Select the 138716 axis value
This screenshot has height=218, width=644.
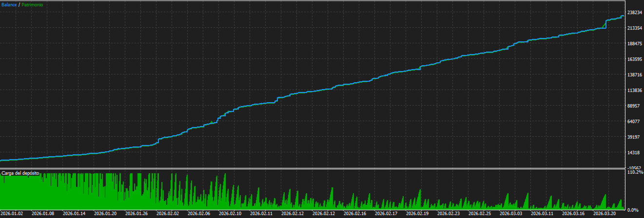[634, 75]
